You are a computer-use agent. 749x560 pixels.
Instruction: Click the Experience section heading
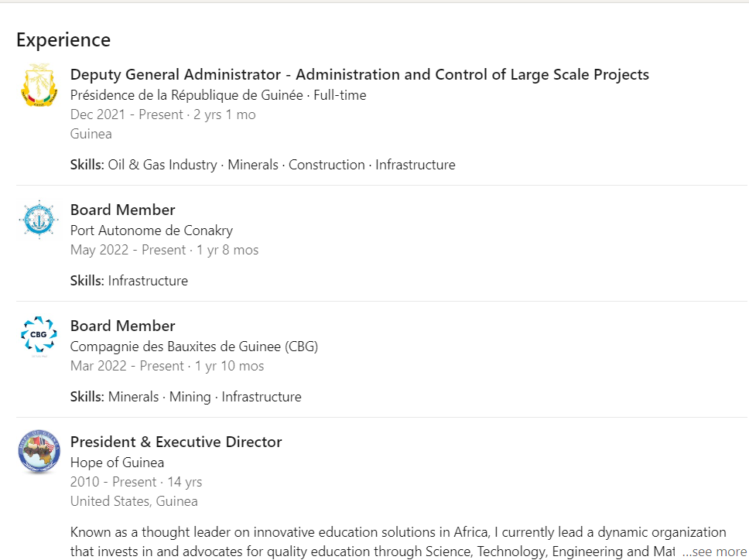click(x=63, y=40)
